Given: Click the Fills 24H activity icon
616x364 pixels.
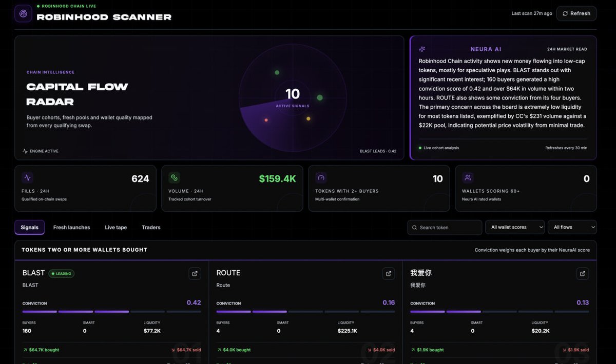Looking at the screenshot, I should pyautogui.click(x=27, y=178).
